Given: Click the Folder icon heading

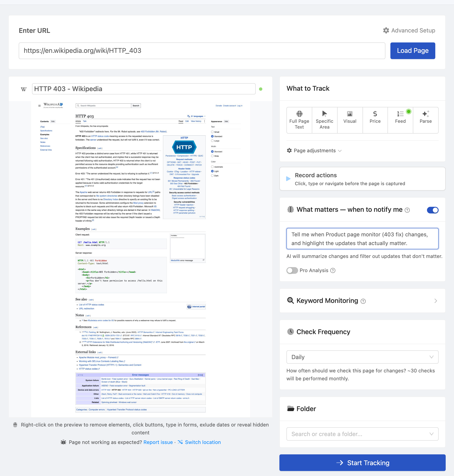Looking at the screenshot, I should (x=291, y=409).
